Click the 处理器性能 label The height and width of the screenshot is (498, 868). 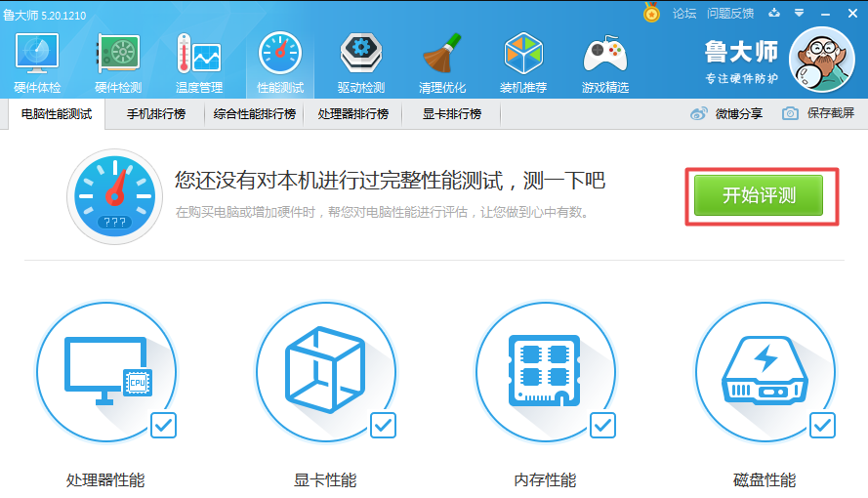point(105,479)
